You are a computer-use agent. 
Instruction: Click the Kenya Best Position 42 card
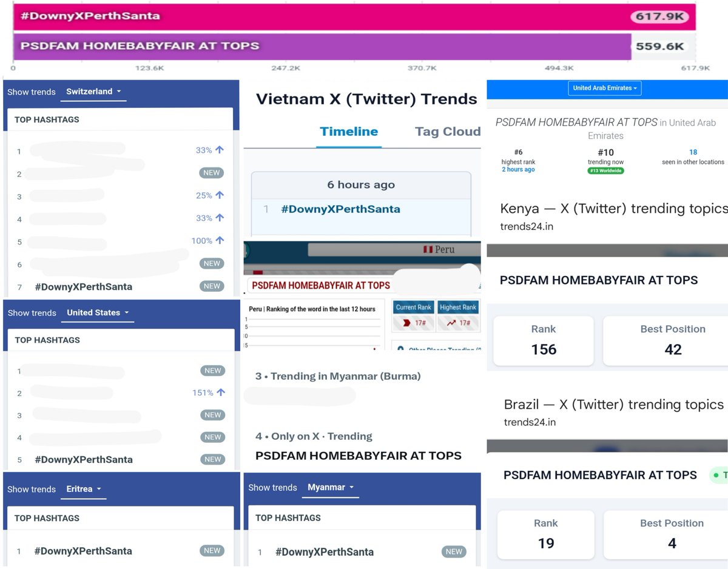[x=666, y=340]
